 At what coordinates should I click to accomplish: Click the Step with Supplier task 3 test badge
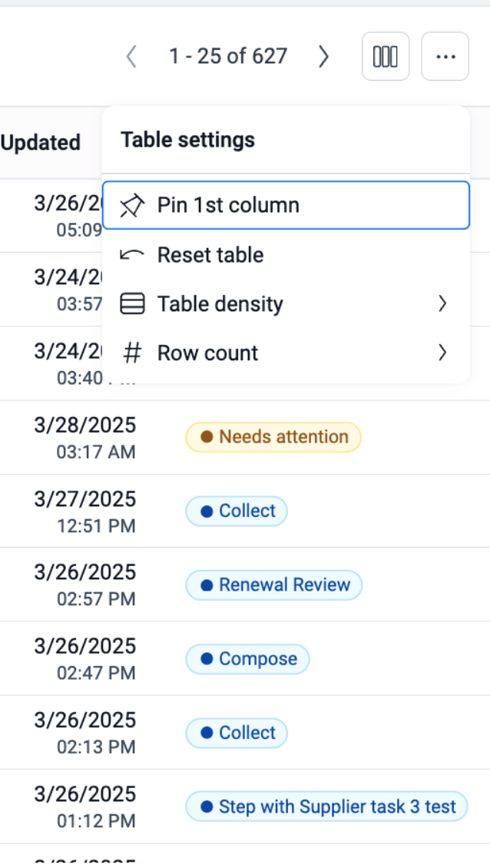point(326,807)
